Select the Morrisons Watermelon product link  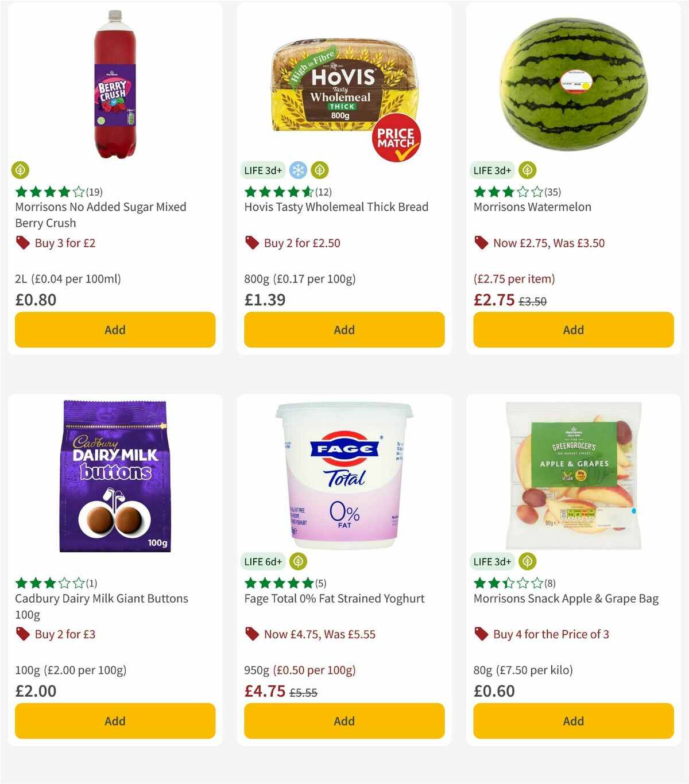(x=532, y=207)
